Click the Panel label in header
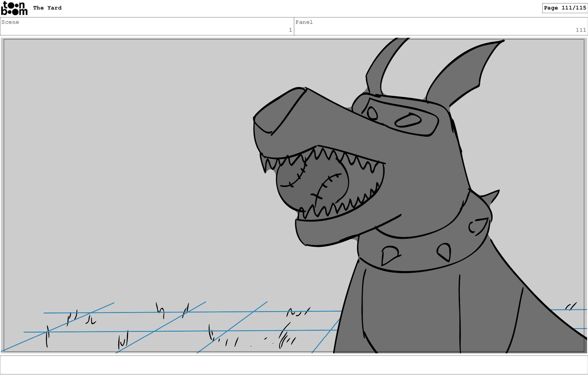This screenshot has height=380, width=588. pos(304,22)
